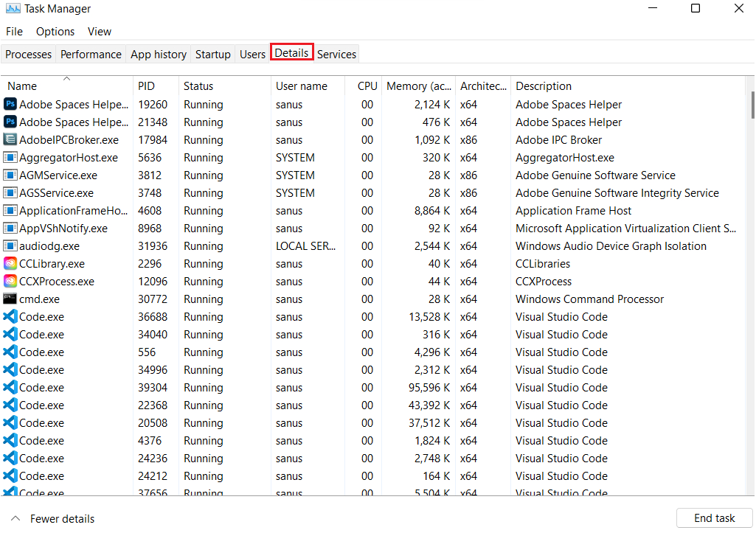Open the View menu
Screen dimensions: 756x533
coord(100,31)
